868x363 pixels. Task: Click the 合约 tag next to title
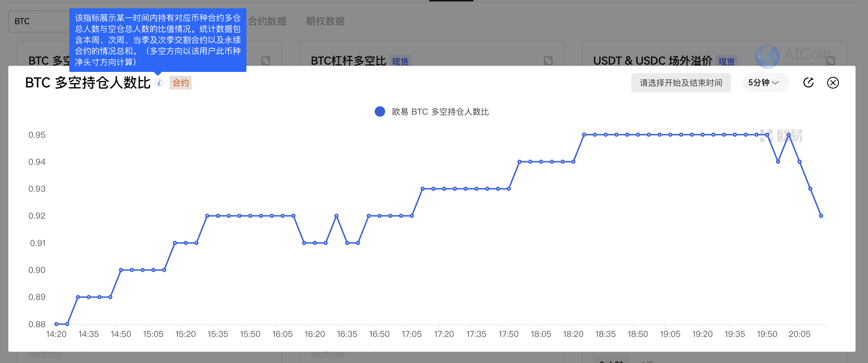point(181,83)
